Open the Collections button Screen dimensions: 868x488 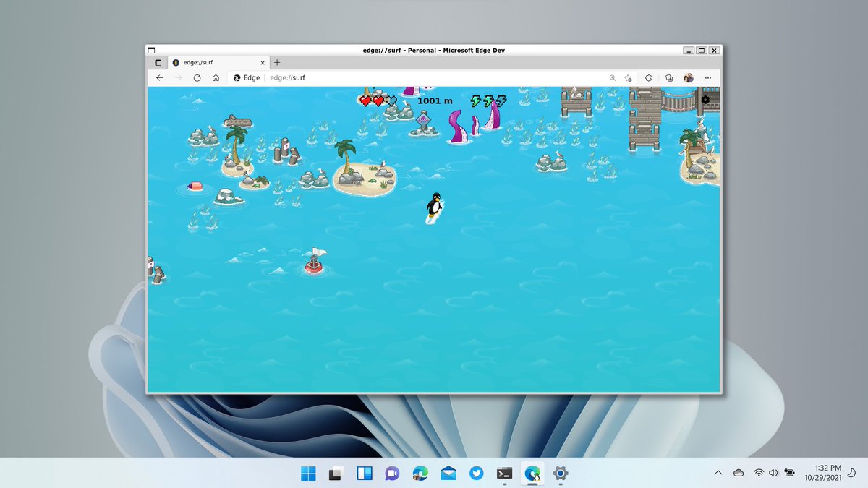pos(669,77)
